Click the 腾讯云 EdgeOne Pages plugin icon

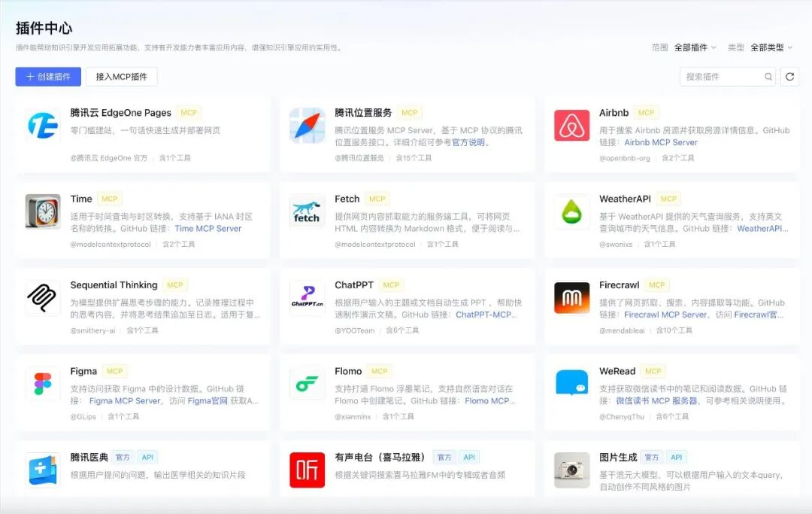[x=43, y=126]
